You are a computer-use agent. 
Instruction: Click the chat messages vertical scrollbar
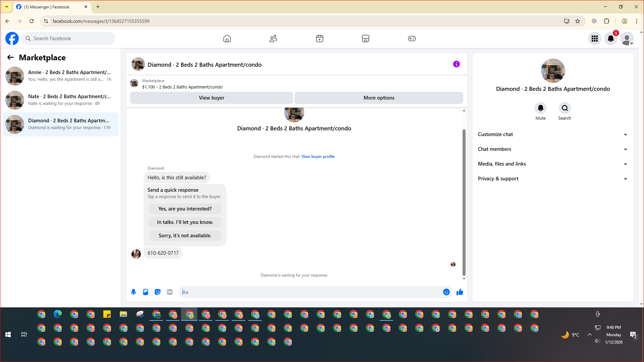(x=464, y=201)
